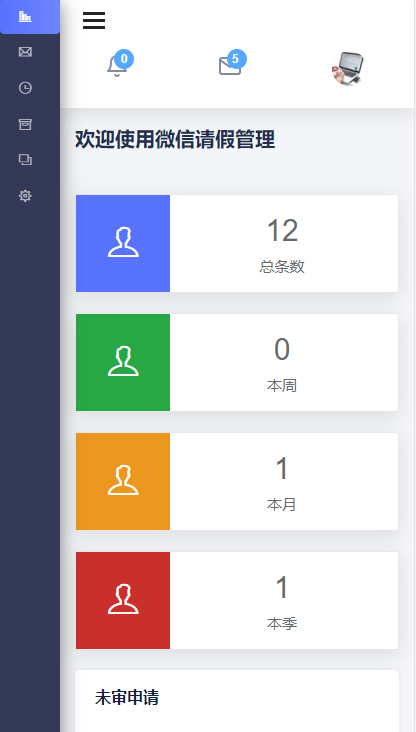Screen dimensions: 416x732
Task: Check notifications via the bell icon
Action: [x=117, y=65]
